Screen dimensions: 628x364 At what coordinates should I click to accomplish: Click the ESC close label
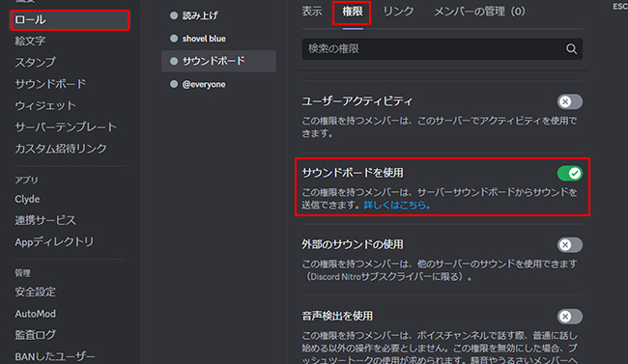620,7
